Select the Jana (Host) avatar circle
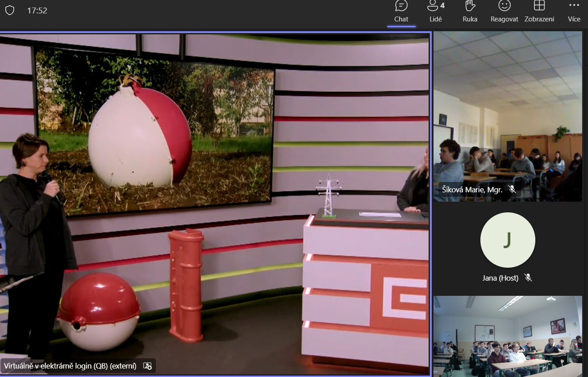This screenshot has height=377, width=588. tap(508, 240)
